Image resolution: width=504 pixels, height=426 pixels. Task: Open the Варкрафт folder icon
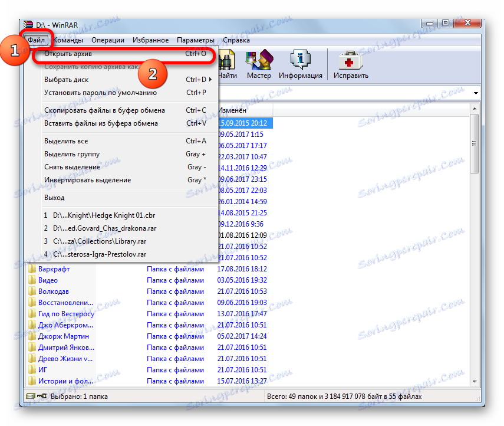[x=32, y=268]
